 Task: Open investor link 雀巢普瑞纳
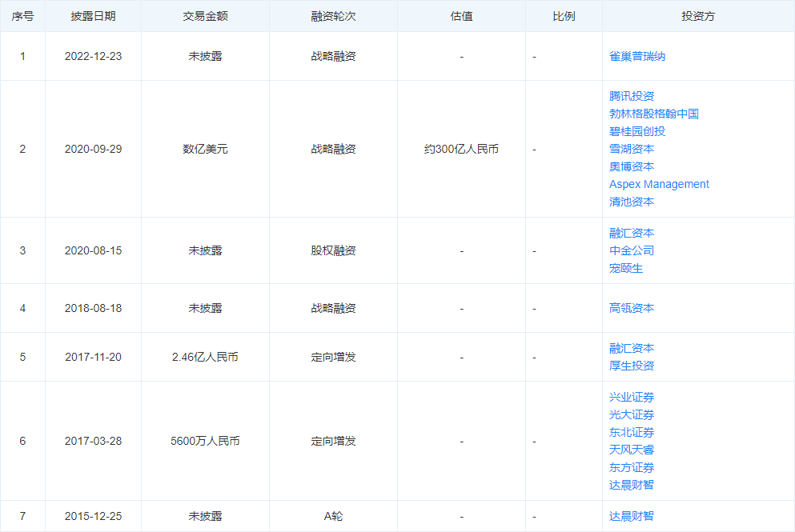[x=636, y=56]
